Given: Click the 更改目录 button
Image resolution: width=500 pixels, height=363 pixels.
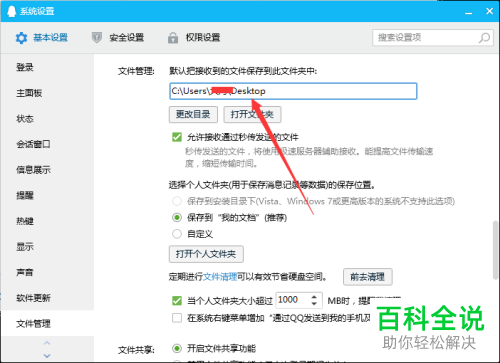Looking at the screenshot, I should 193,115.
